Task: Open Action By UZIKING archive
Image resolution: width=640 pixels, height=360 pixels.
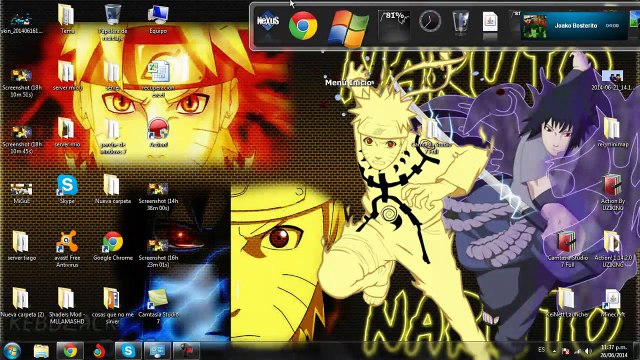Action: [x=612, y=193]
